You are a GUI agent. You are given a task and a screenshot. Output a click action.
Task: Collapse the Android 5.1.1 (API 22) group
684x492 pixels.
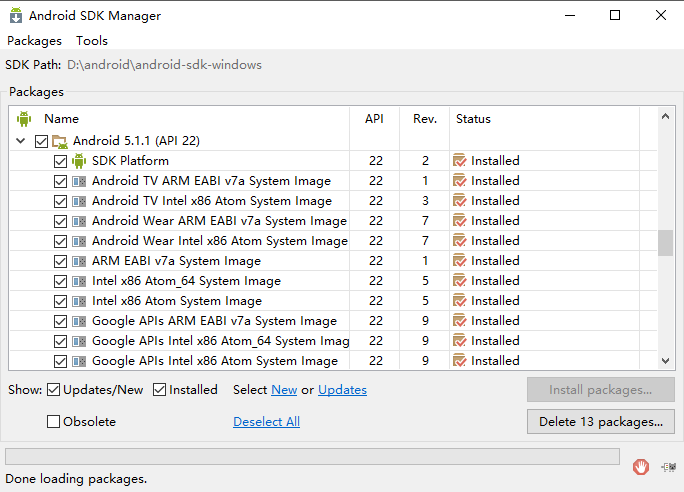click(x=21, y=141)
